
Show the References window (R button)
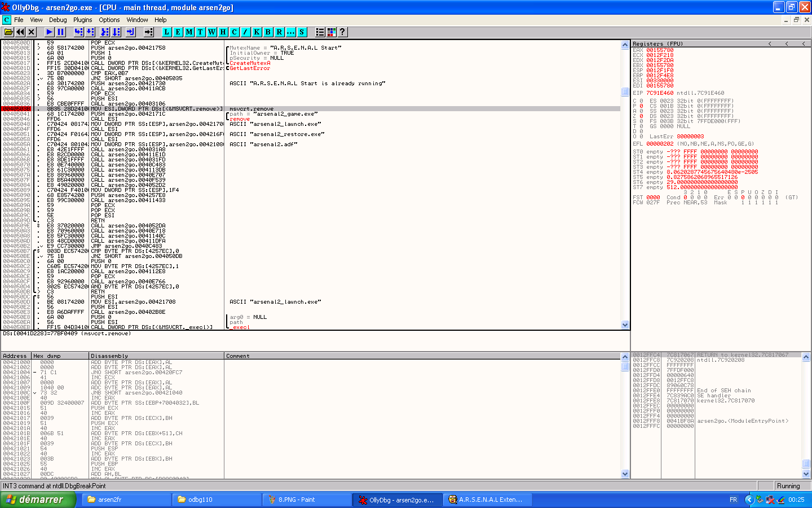pos(280,32)
